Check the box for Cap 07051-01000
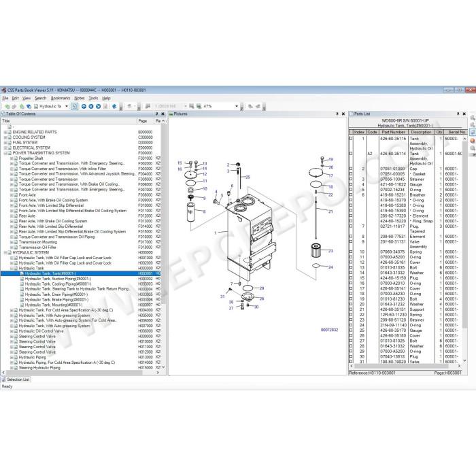This screenshot has height=476, width=476. [351, 169]
